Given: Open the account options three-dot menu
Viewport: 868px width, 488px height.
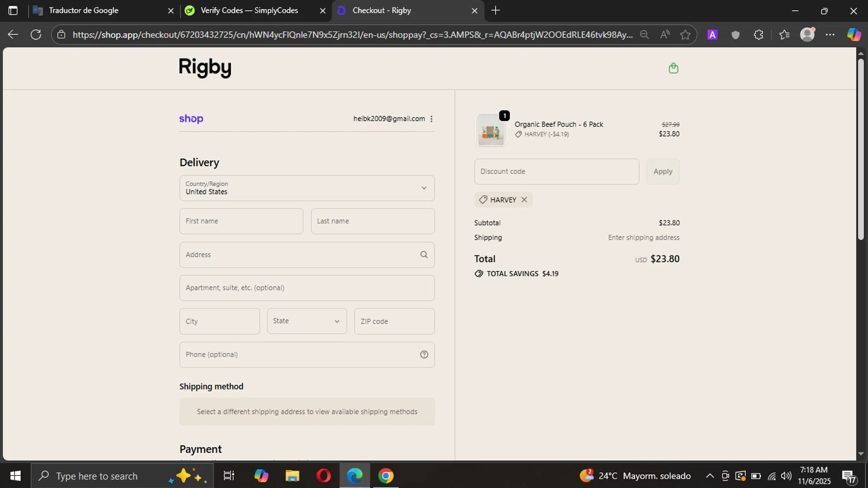Looking at the screenshot, I should tap(431, 119).
